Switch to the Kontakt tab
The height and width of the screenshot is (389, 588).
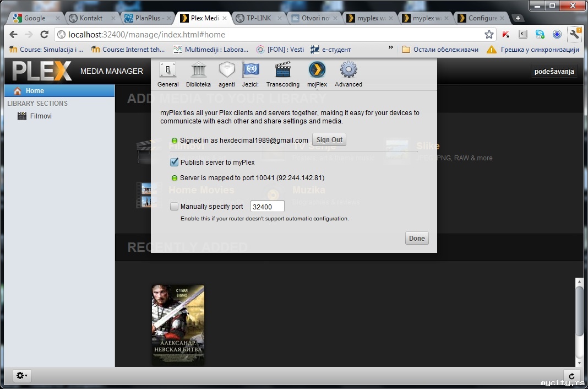(x=91, y=18)
